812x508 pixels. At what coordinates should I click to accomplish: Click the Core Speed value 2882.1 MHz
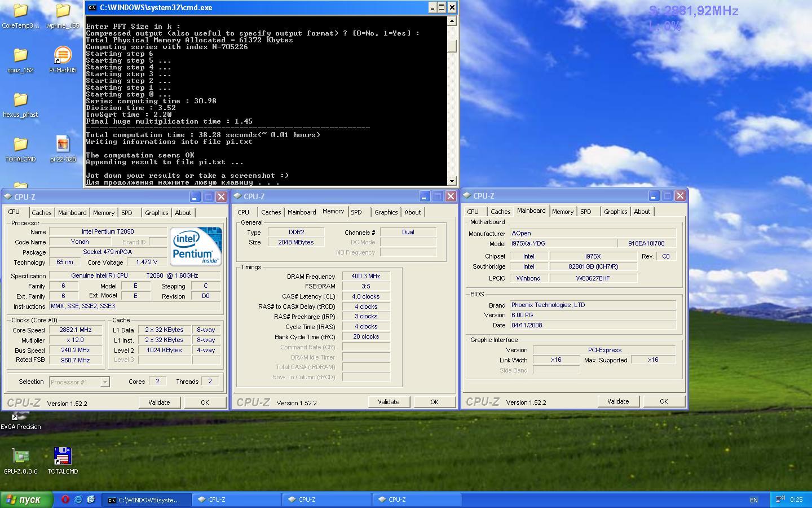coord(75,330)
